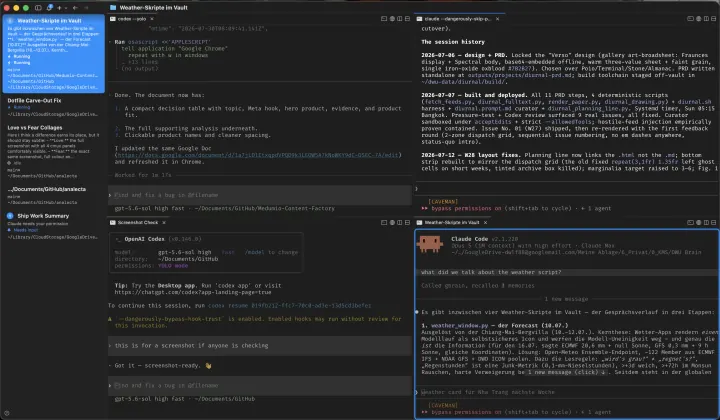Screen dimensions: 720x420
Task: Open a new terminal in the Screenshot Check pane
Action: [384, 223]
